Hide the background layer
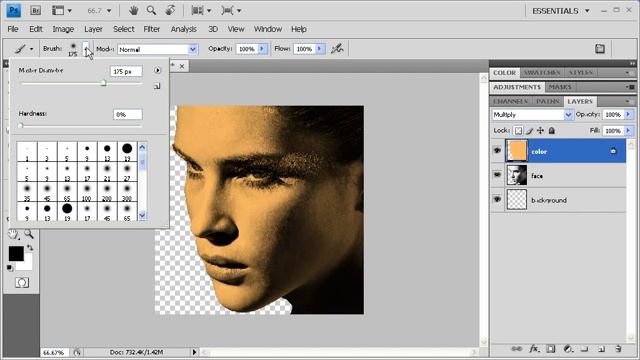This screenshot has height=360, width=640. coord(497,199)
